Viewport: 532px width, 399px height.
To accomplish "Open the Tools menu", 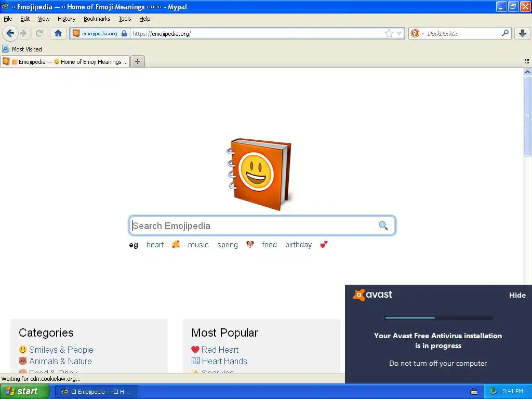I will pos(125,19).
